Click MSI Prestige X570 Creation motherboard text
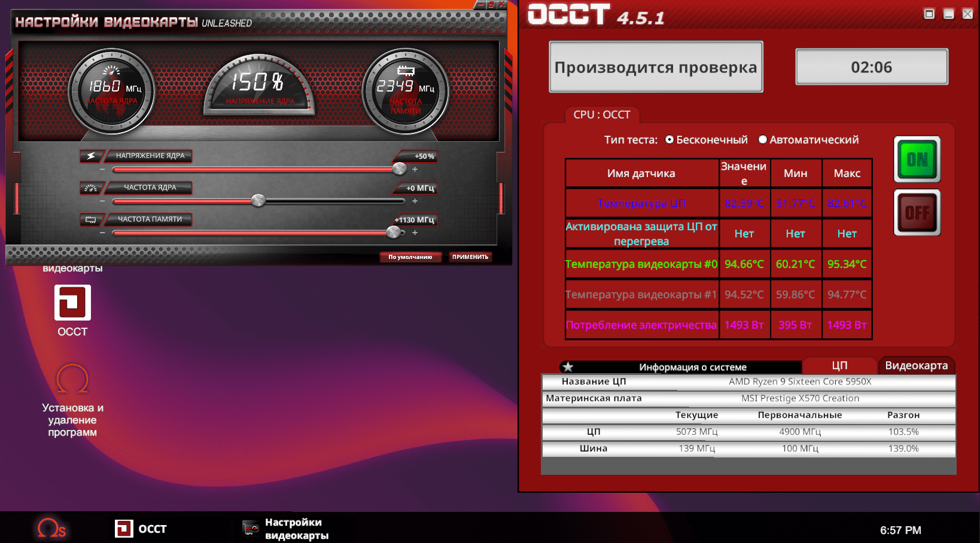Image resolution: width=980 pixels, height=543 pixels. (x=800, y=398)
